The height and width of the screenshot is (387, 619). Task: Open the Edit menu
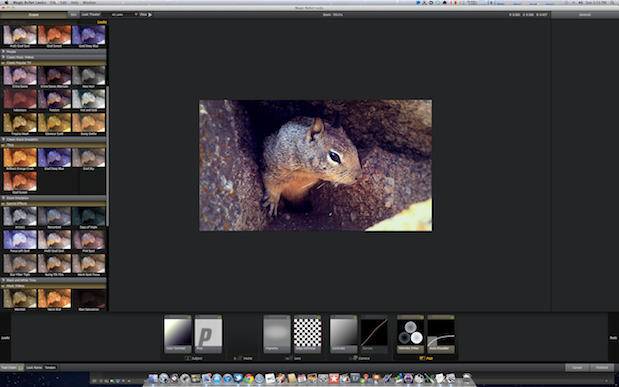click(63, 2)
